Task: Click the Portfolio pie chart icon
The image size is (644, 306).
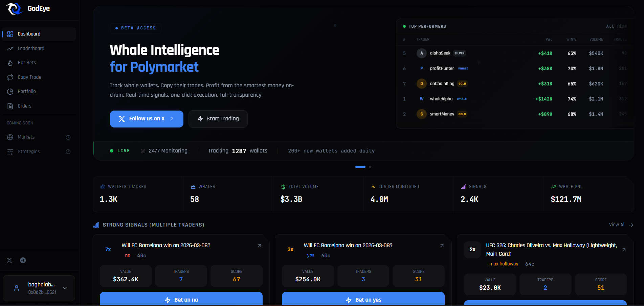Action: click(10, 92)
